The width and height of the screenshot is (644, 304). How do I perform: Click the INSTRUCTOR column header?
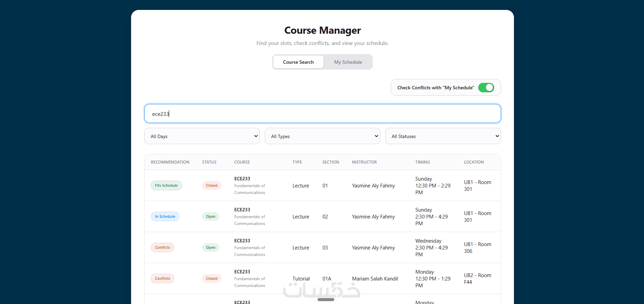(x=364, y=162)
